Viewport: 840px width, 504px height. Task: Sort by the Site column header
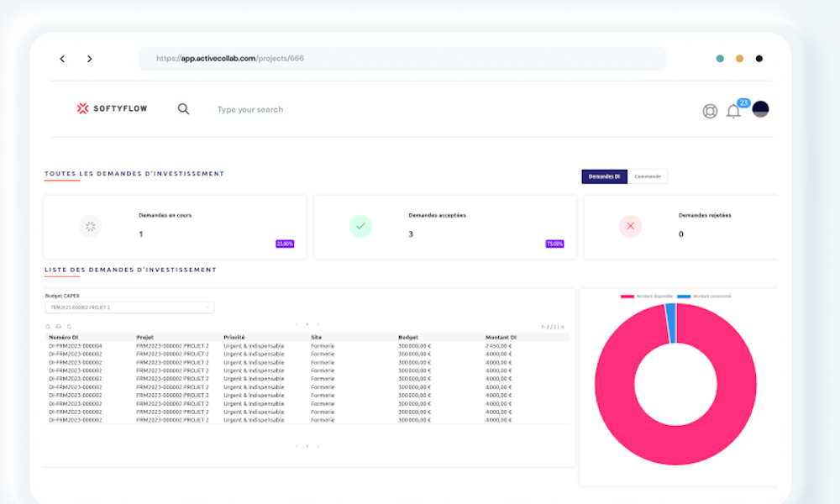[316, 338]
